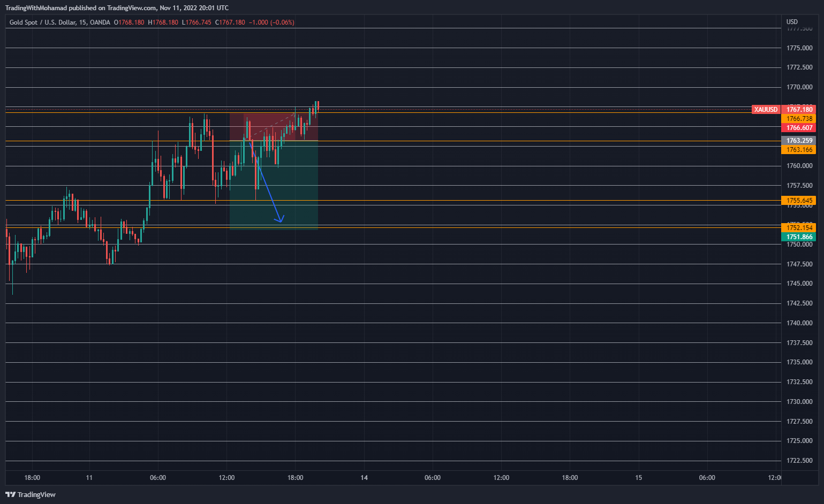Click the orange price tag 1752.154
This screenshot has height=504, width=824.
(799, 228)
